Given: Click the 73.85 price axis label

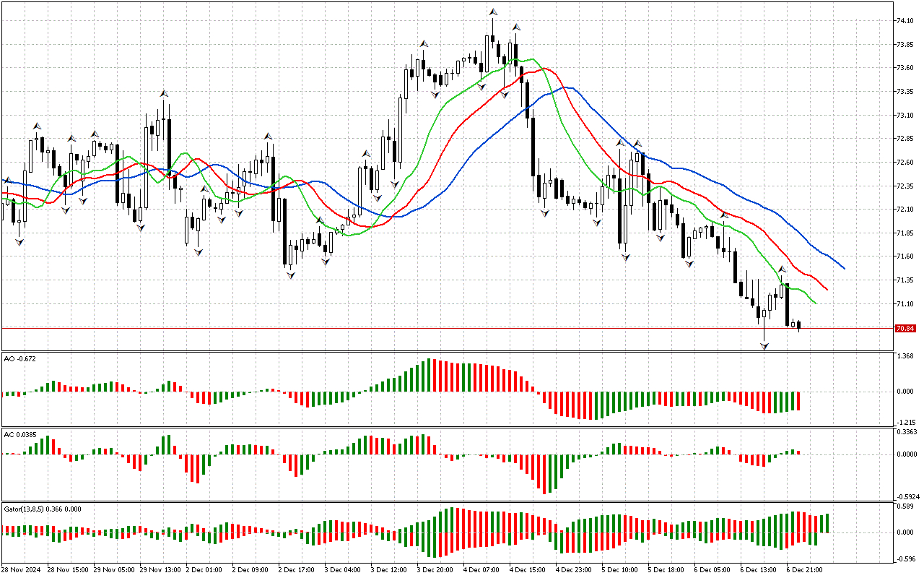Looking at the screenshot, I should (x=905, y=45).
